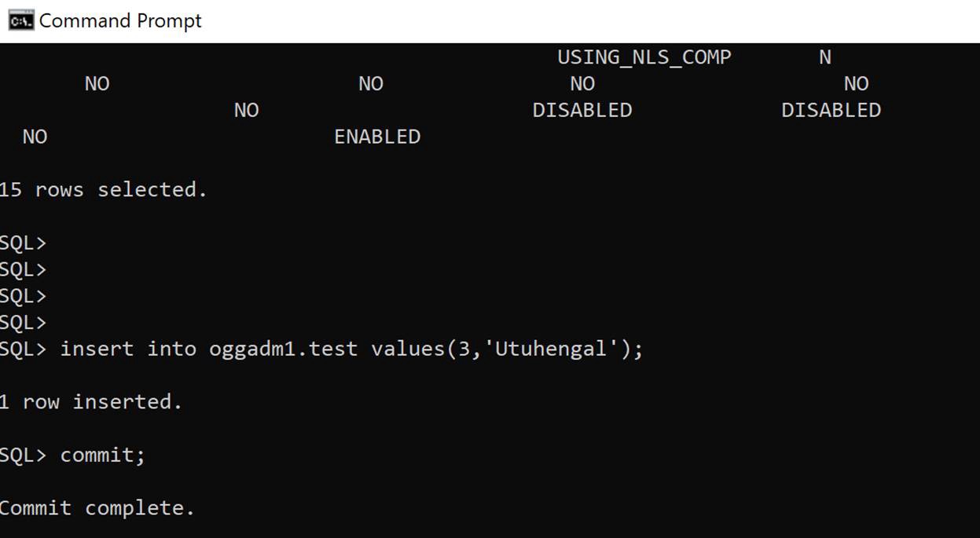980x538 pixels.
Task: Click the ENABLED value in the output
Action: click(377, 137)
